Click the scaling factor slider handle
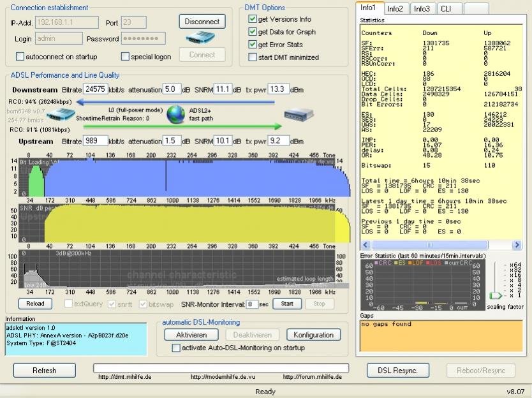The height and width of the screenshot is (398, 532). pyautogui.click(x=496, y=296)
